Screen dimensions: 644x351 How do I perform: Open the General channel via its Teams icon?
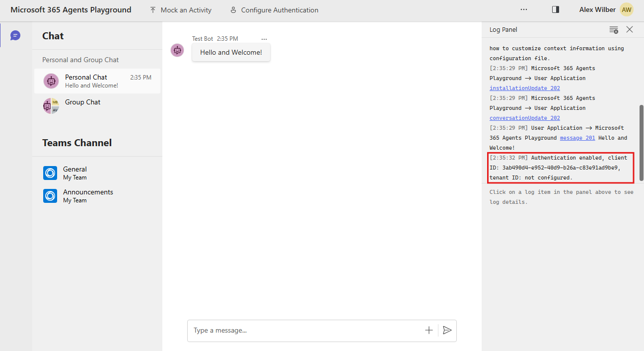(x=50, y=173)
